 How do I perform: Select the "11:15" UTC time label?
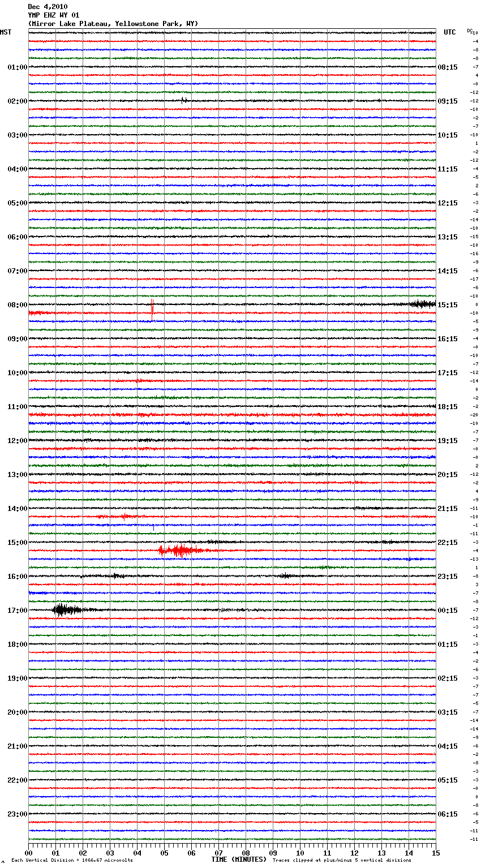click(448, 169)
